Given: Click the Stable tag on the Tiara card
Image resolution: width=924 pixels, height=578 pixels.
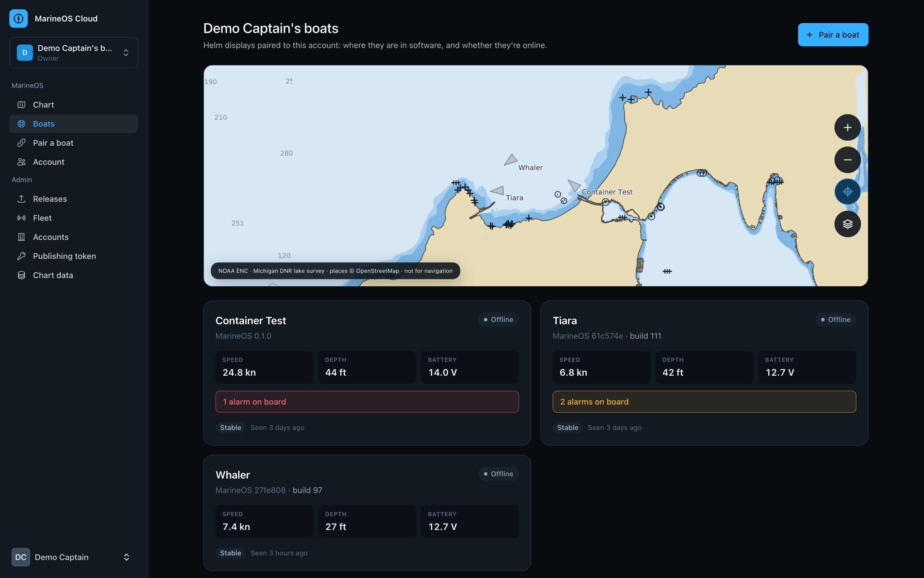Looking at the screenshot, I should [x=567, y=427].
